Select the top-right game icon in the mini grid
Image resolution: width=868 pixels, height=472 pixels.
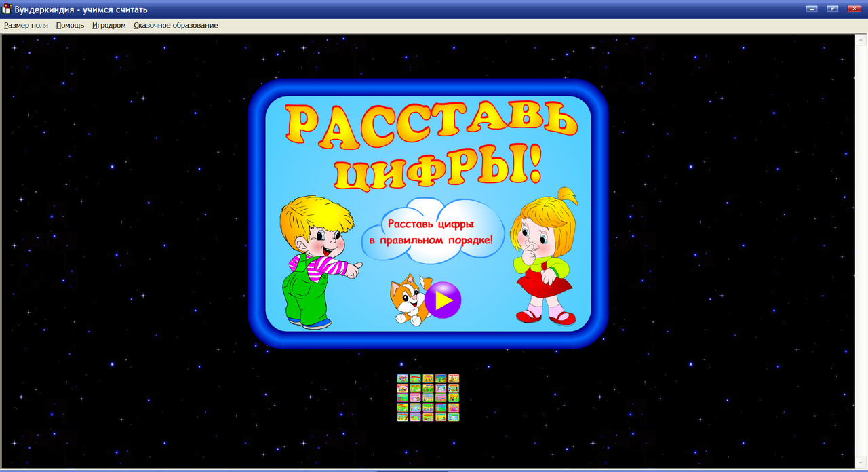pyautogui.click(x=454, y=378)
